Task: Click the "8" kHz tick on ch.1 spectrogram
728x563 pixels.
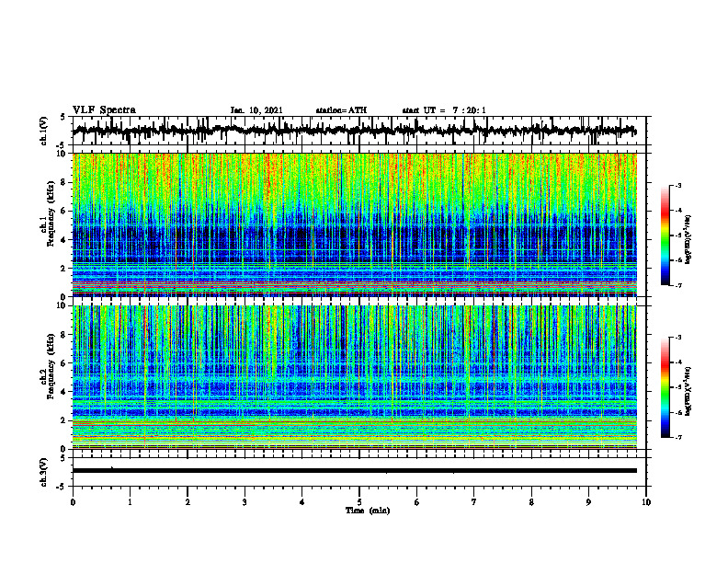Action: [x=64, y=182]
